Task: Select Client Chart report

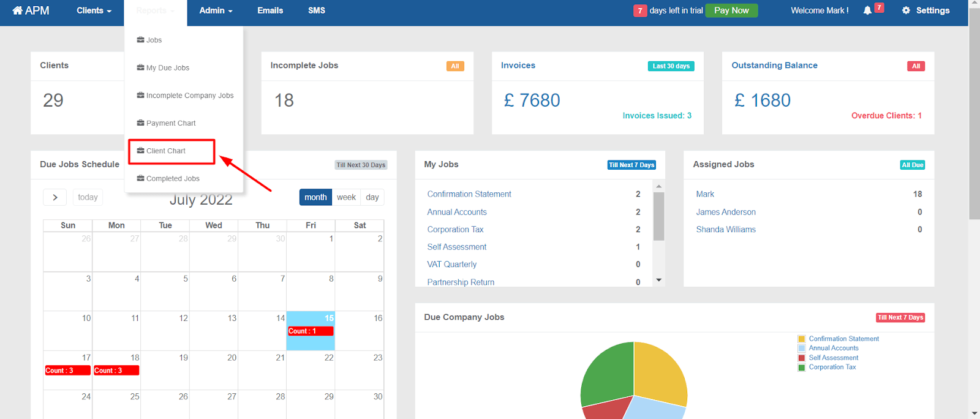Action: (x=166, y=151)
